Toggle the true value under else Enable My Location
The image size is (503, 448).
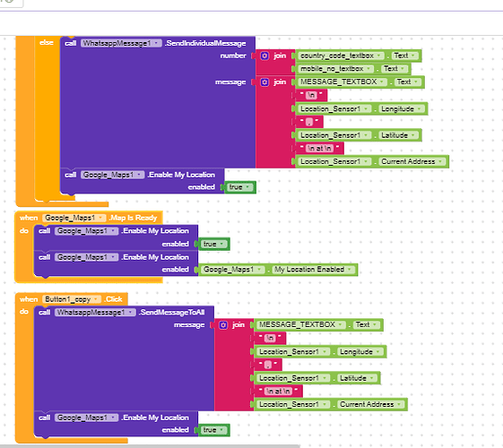[x=239, y=187]
